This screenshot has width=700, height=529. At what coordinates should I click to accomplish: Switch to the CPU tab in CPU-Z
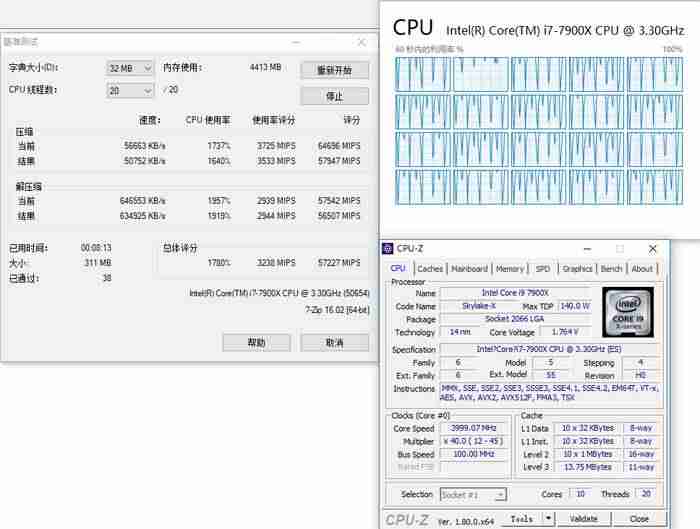tap(398, 268)
